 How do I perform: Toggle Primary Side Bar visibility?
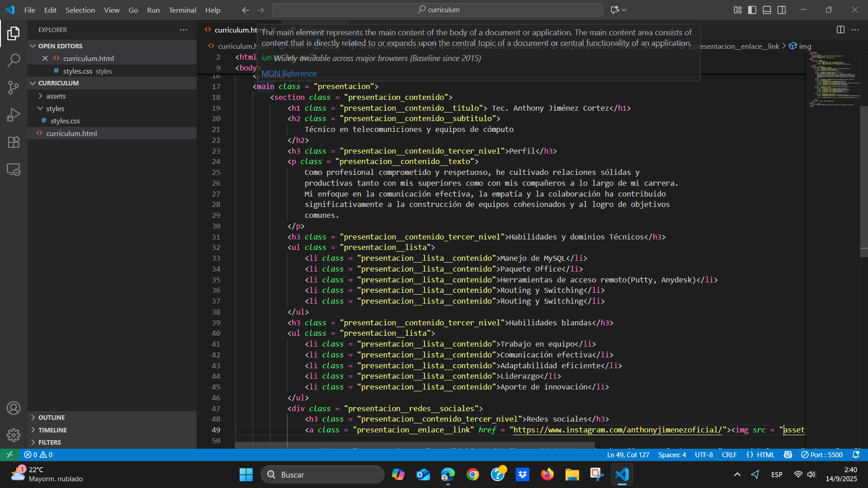752,10
